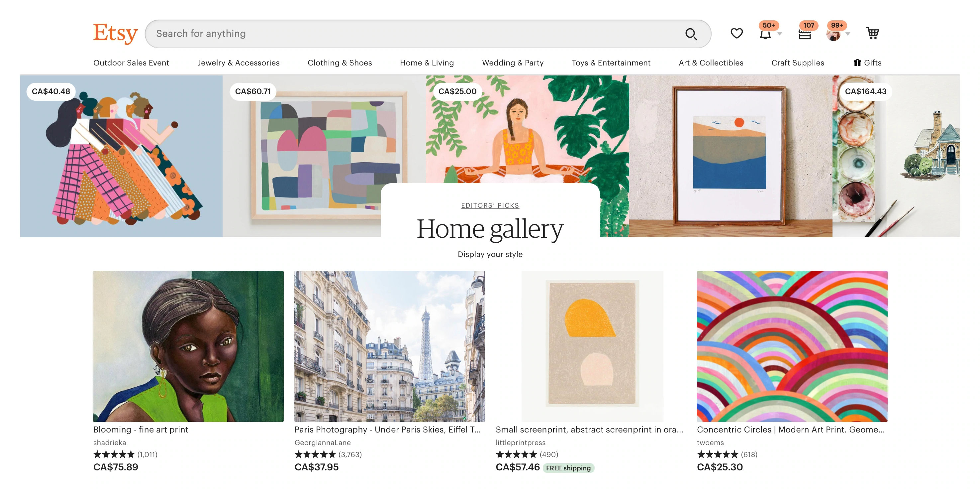Open the shadrieka shop link
The image size is (980, 492).
point(110,442)
